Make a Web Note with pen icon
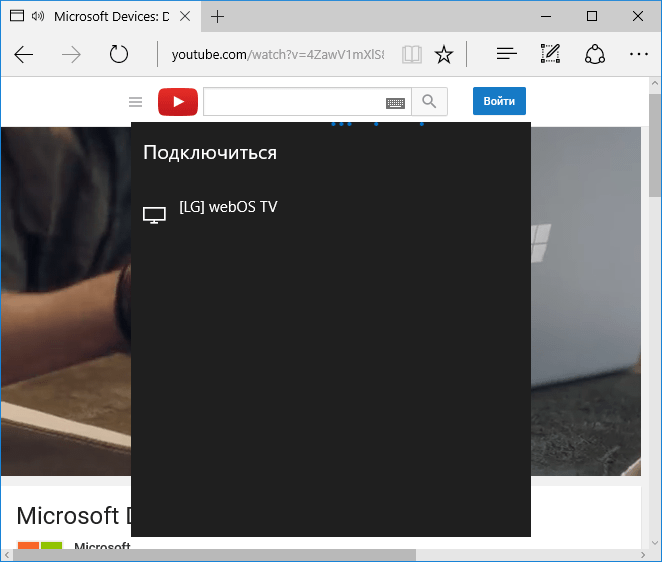Screen dimensions: 662x562 [x=551, y=54]
